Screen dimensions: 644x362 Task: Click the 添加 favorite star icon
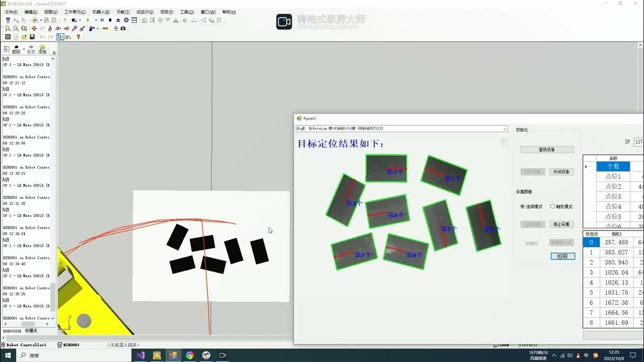tap(42, 49)
